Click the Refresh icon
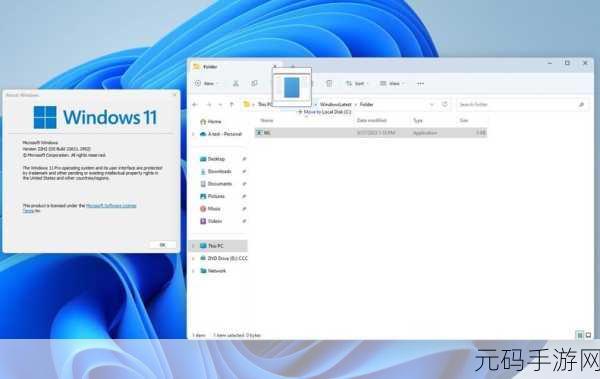600x379 pixels. pyautogui.click(x=445, y=104)
